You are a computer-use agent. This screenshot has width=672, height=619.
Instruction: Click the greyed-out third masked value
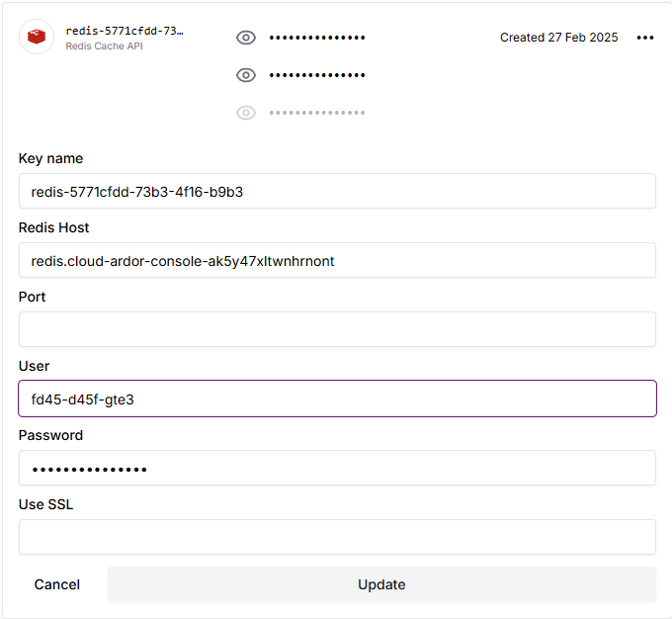point(317,113)
